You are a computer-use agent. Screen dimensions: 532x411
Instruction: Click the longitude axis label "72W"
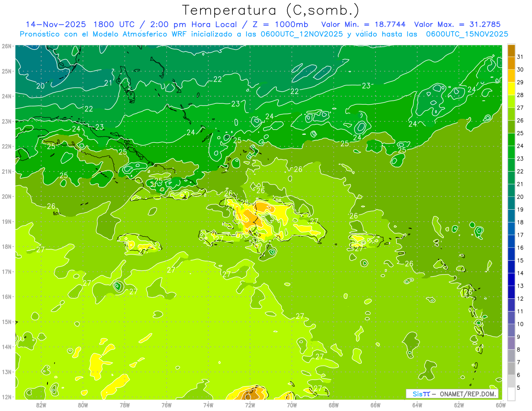250,405
